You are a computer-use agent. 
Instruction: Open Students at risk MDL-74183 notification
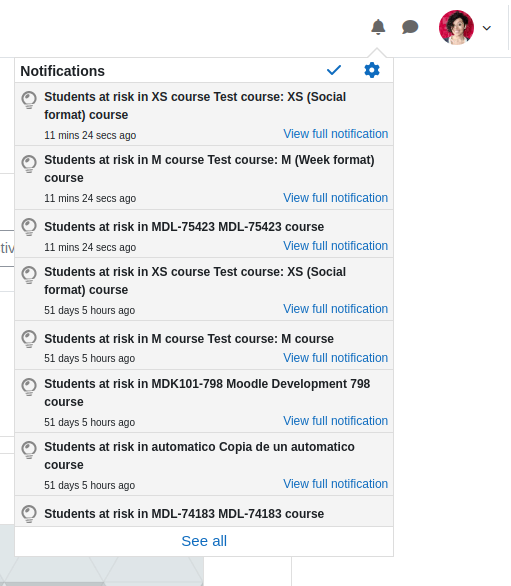(x=184, y=514)
